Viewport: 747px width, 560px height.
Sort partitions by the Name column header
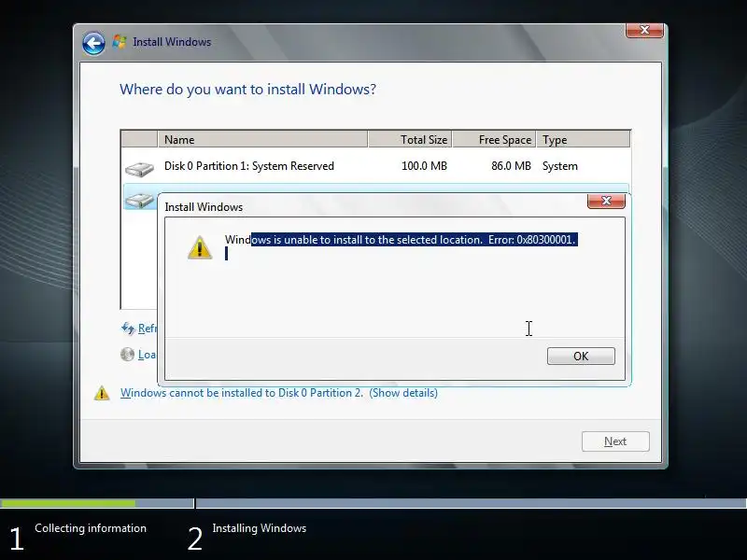coord(262,139)
